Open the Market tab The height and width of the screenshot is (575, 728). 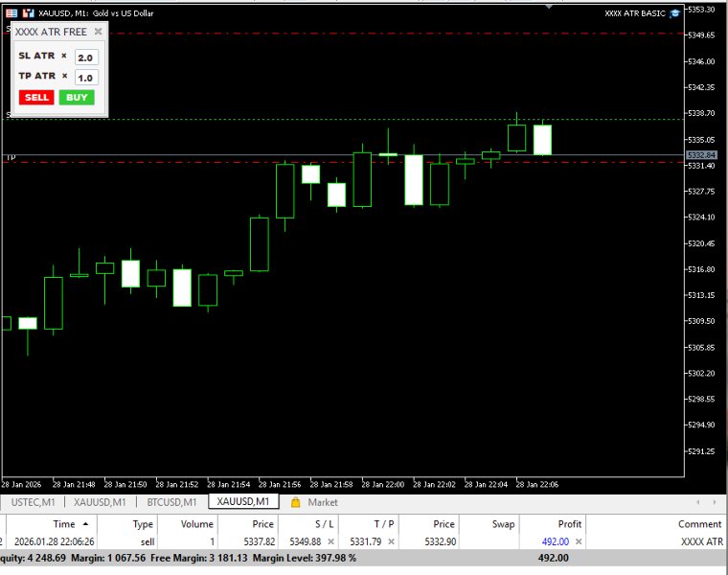point(323,502)
